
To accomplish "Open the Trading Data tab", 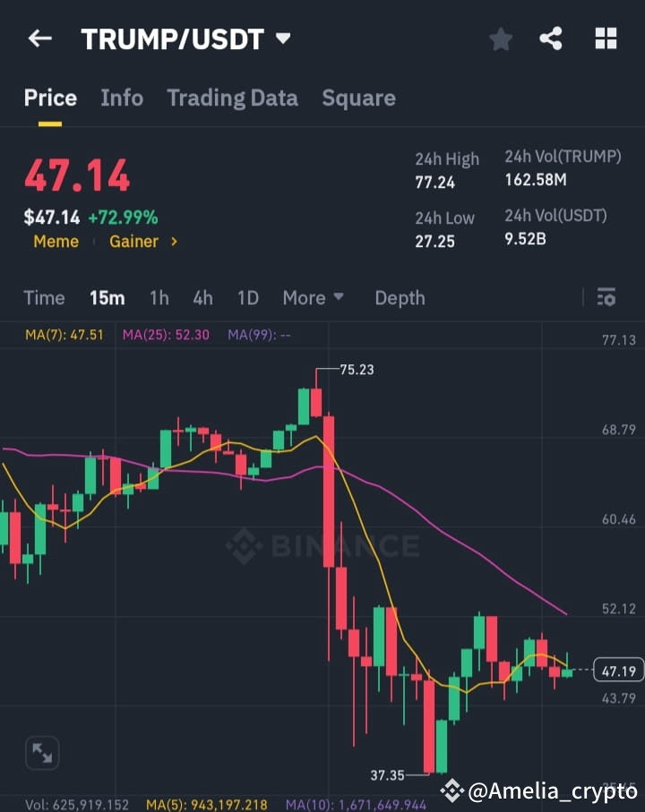I will click(x=232, y=98).
